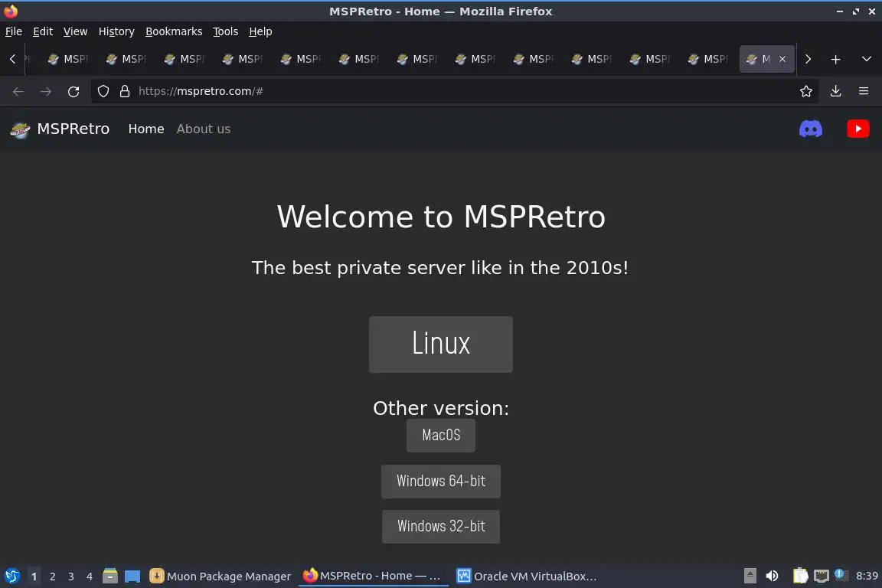This screenshot has width=882, height=588.
Task: Reload the current page
Action: [x=73, y=91]
